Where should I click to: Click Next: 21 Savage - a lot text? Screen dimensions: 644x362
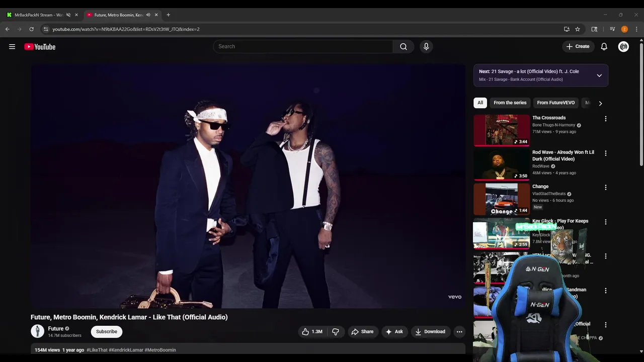(x=529, y=71)
